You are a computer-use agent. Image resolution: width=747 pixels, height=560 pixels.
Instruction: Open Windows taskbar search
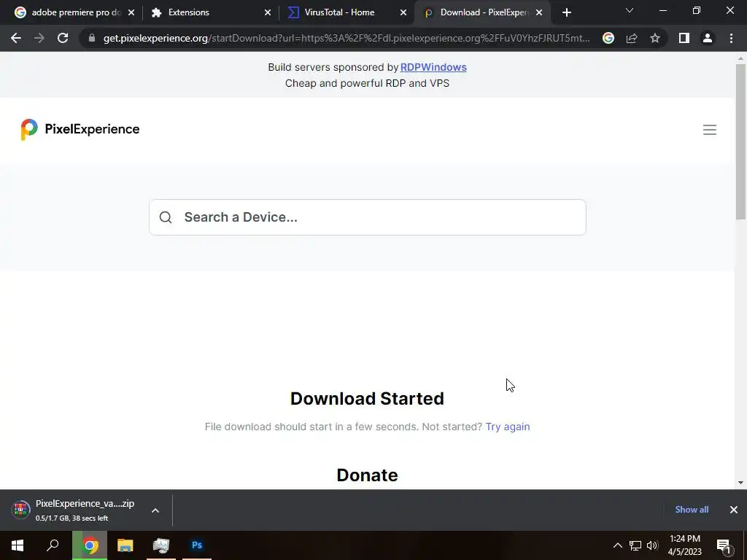(x=53, y=545)
